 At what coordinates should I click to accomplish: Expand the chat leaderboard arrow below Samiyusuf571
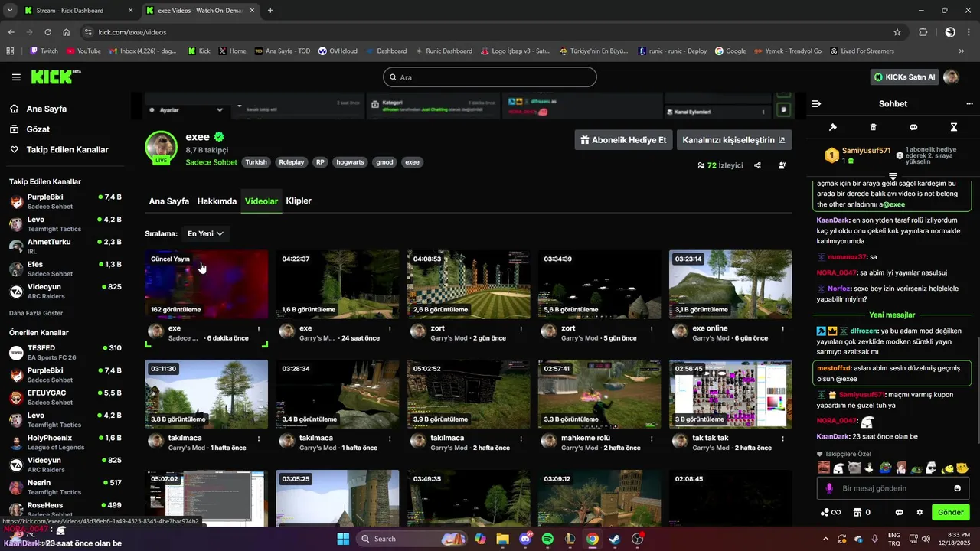[x=893, y=176]
